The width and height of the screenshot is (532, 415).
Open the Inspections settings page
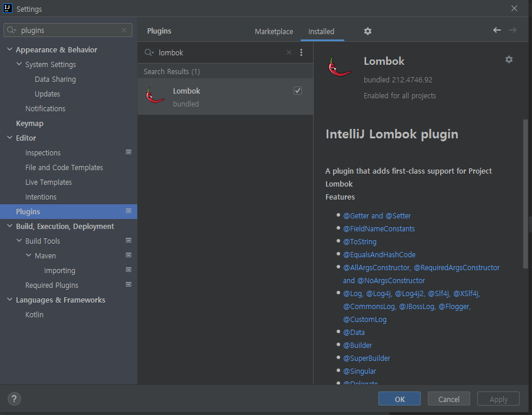click(x=43, y=152)
